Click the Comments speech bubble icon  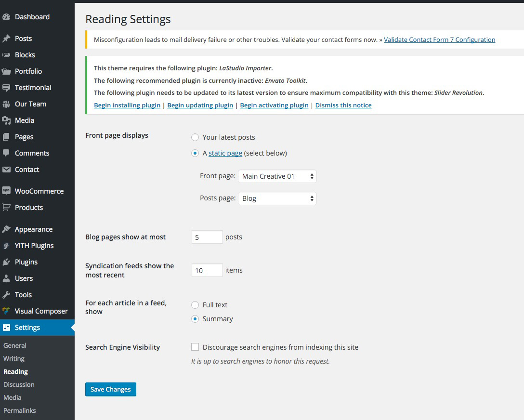[x=6, y=153]
